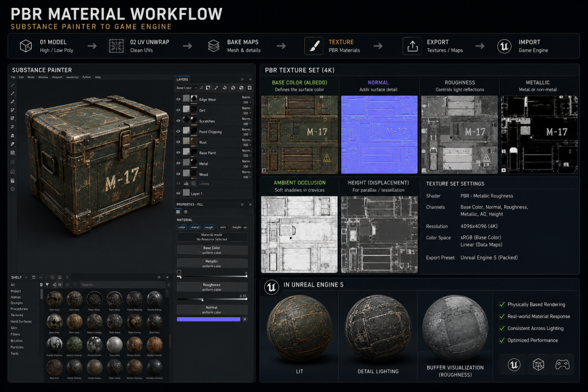This screenshot has width=588, height=392.
Task: Select the clone stamp tool in left toolbar
Action: pos(13,135)
